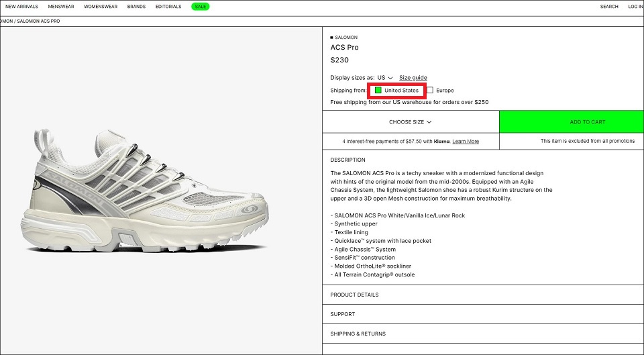644x355 pixels.
Task: Click 'This item is excluded from all promotions'
Action: tap(588, 141)
